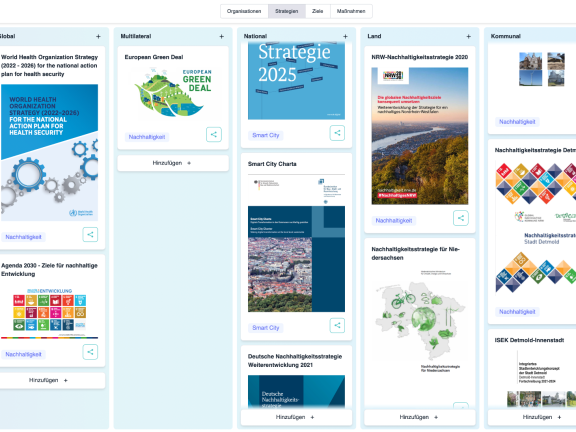The width and height of the screenshot is (576, 432).
Task: Click plus icon in Multilateral column header
Action: click(222, 36)
